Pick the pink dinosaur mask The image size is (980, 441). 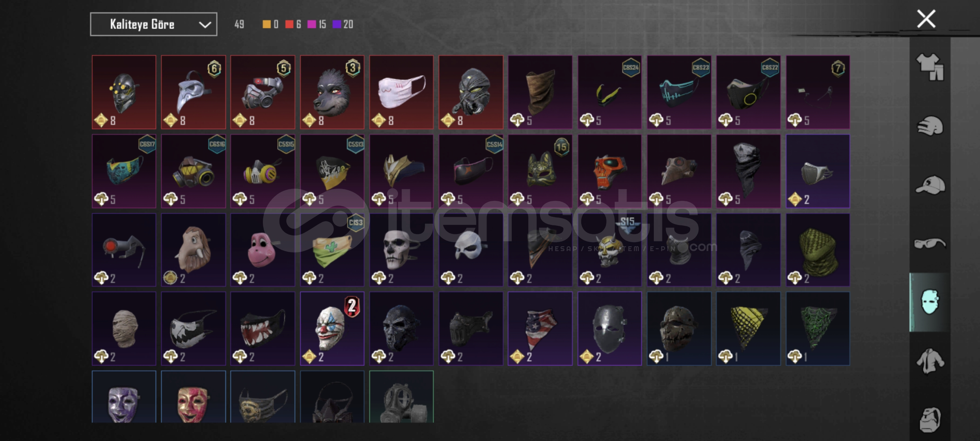262,250
